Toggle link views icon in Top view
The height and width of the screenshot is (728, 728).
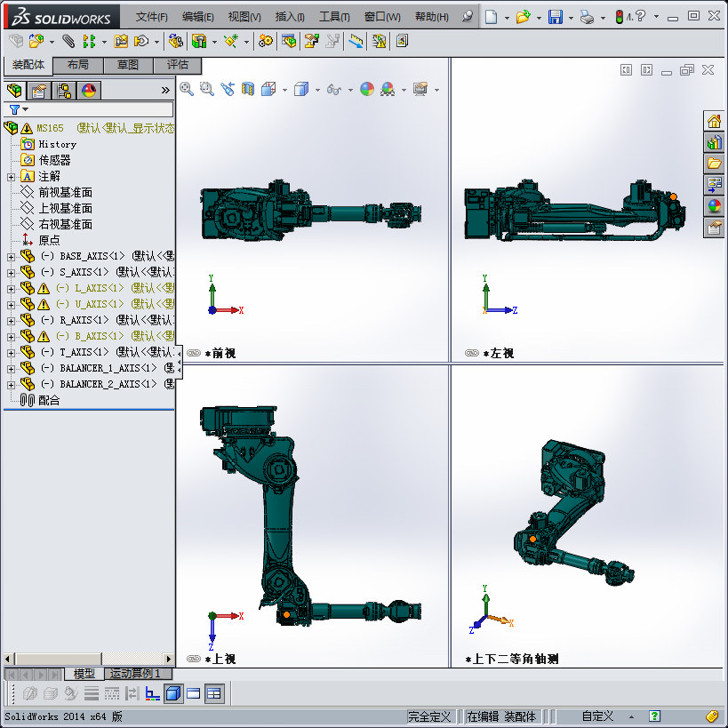coord(194,659)
